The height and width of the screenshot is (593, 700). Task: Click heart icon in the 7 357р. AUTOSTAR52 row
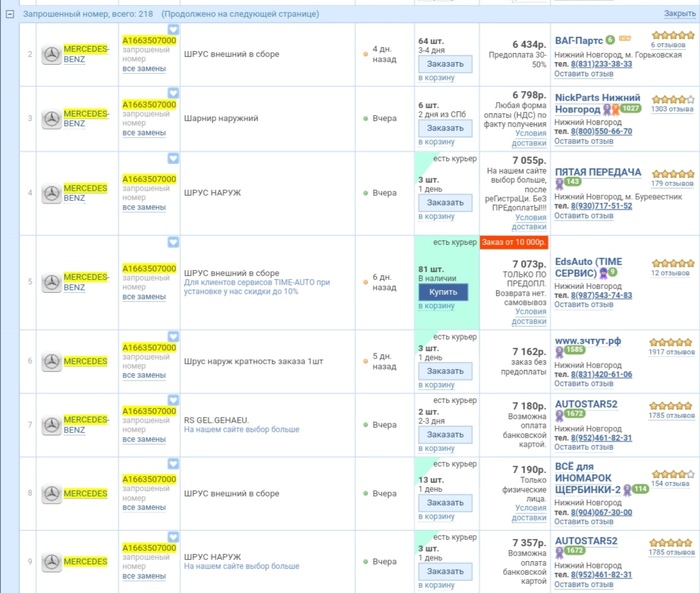[173, 536]
